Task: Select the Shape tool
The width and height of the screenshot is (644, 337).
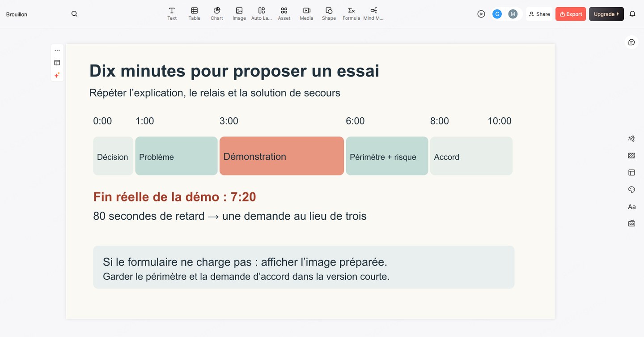Action: [x=329, y=14]
